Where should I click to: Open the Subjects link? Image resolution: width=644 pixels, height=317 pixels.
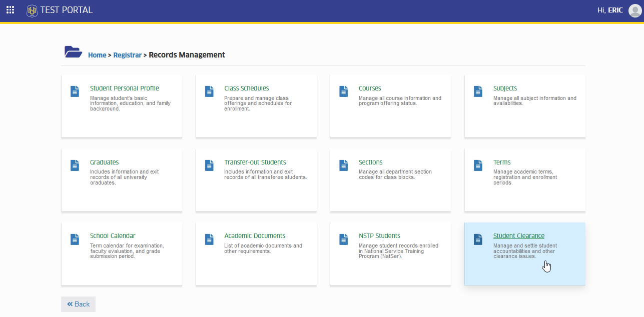(505, 88)
